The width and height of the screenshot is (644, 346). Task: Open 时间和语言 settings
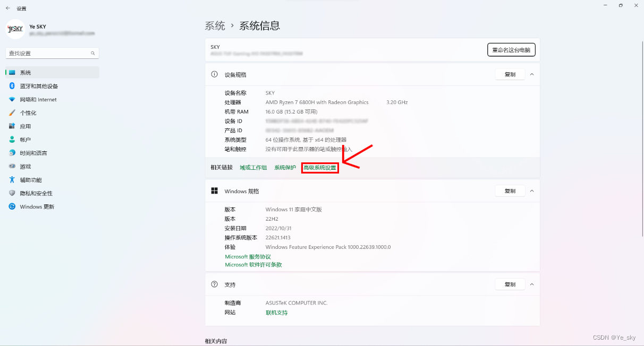(52, 153)
